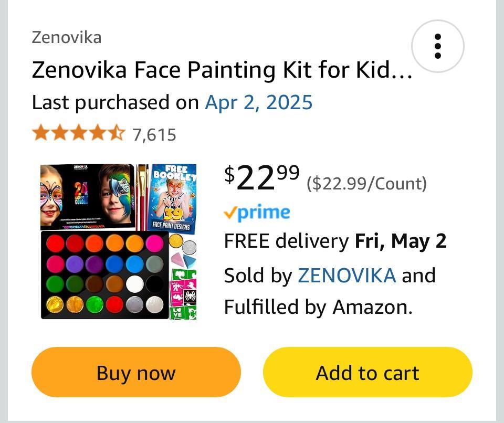Open the face painting kit product image
Screen dimensions: 504x423
click(119, 241)
